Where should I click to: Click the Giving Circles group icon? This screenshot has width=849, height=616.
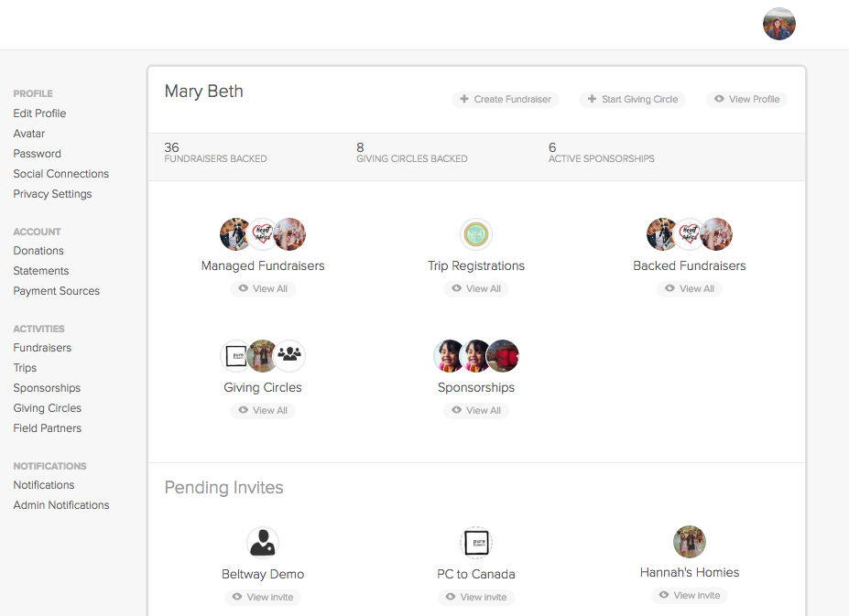tap(289, 355)
